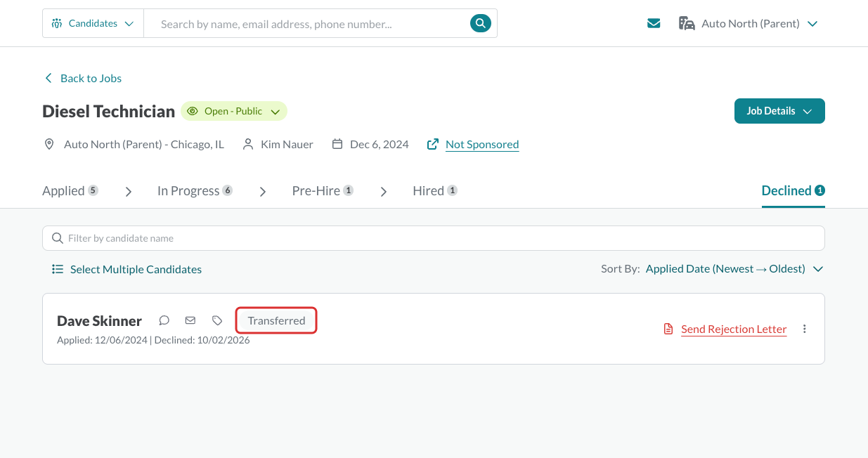This screenshot has height=458, width=868.
Task: Click the Send Rejection Letter link
Action: click(x=734, y=329)
